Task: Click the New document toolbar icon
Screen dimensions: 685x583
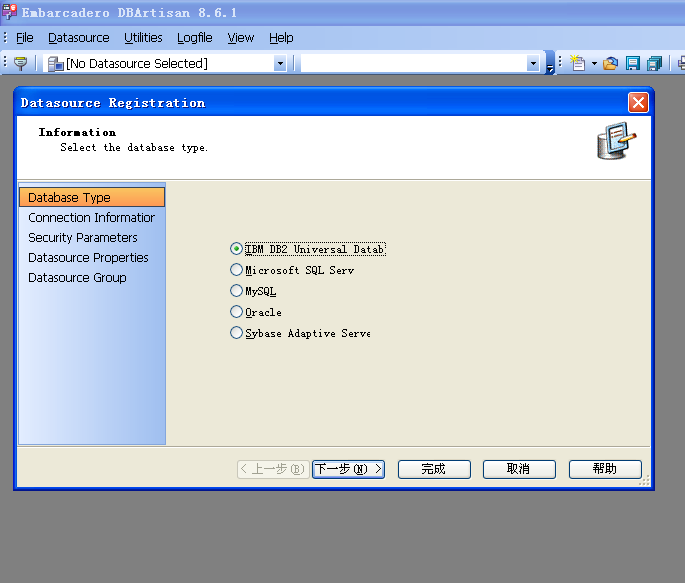Action: (578, 63)
